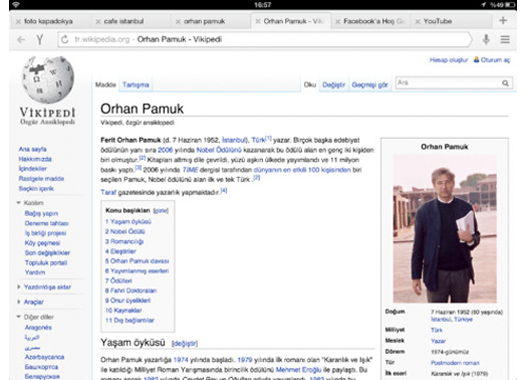Tap the Yandex Y logo icon
The image size is (525, 380).
(x=40, y=40)
